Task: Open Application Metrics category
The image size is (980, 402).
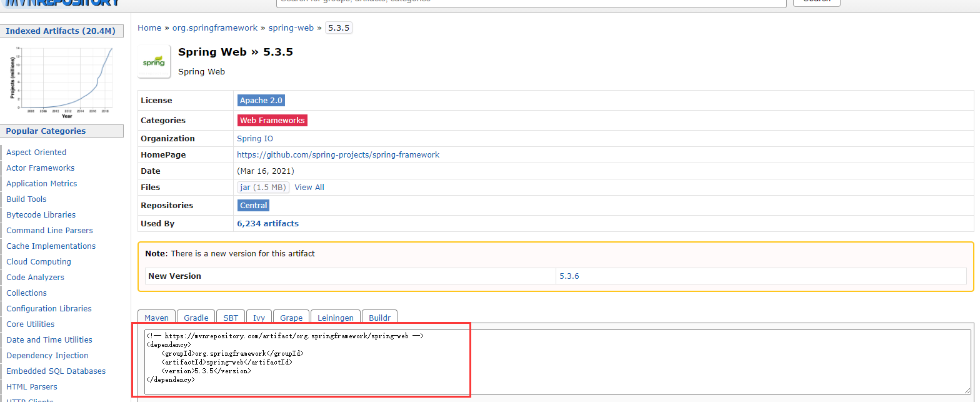Action: [x=42, y=183]
